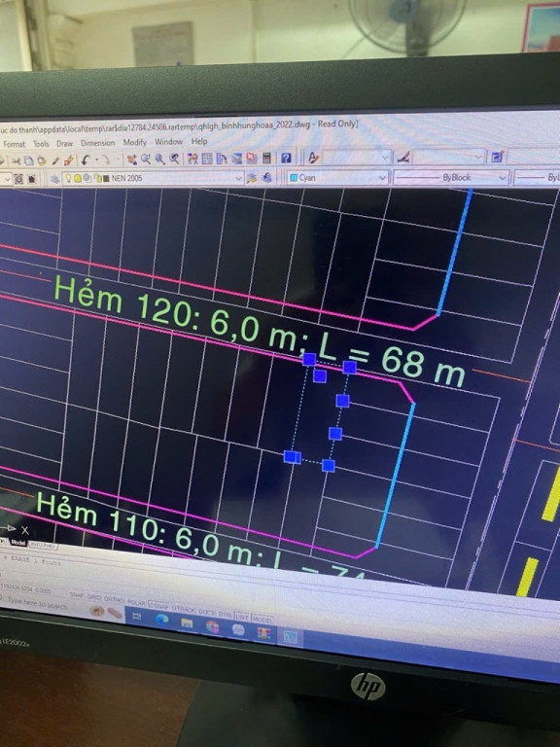The width and height of the screenshot is (560, 747).
Task: Click the Cyan color swatch square
Action: pyautogui.click(x=294, y=178)
